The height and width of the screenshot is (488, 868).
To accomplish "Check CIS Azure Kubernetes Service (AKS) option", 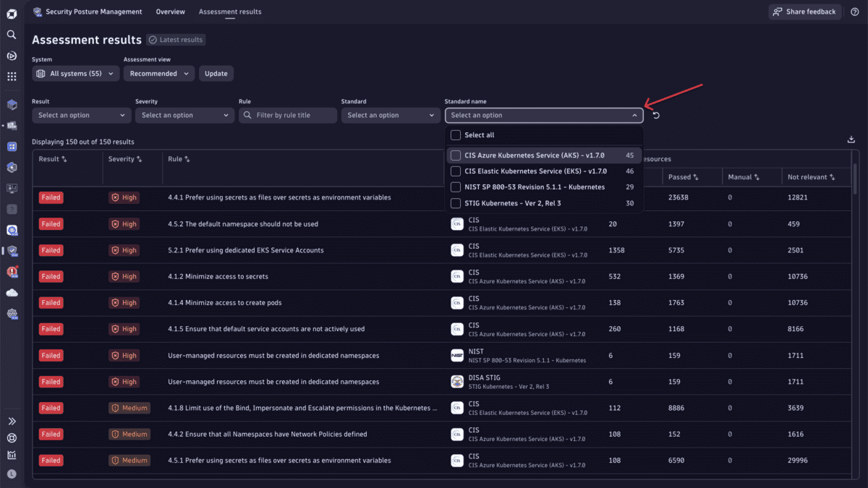I will (x=456, y=155).
